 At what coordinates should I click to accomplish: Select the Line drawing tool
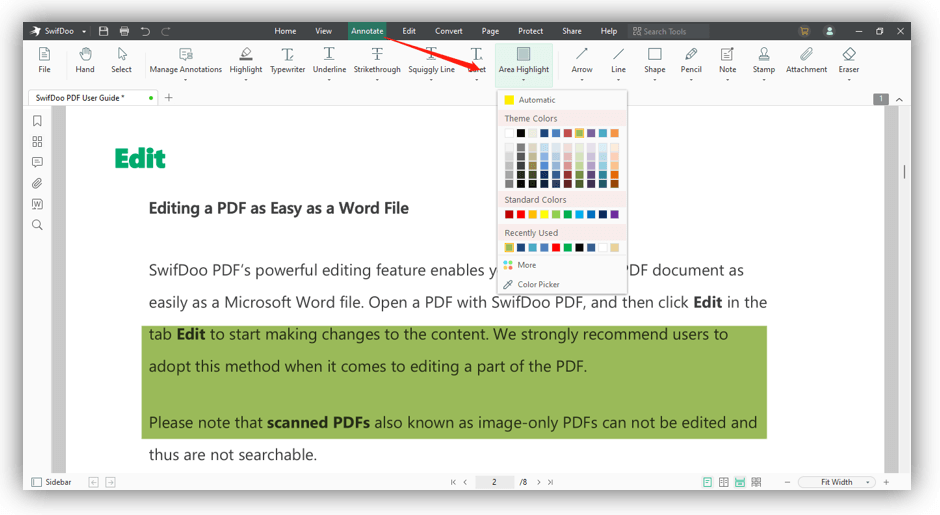pos(618,60)
